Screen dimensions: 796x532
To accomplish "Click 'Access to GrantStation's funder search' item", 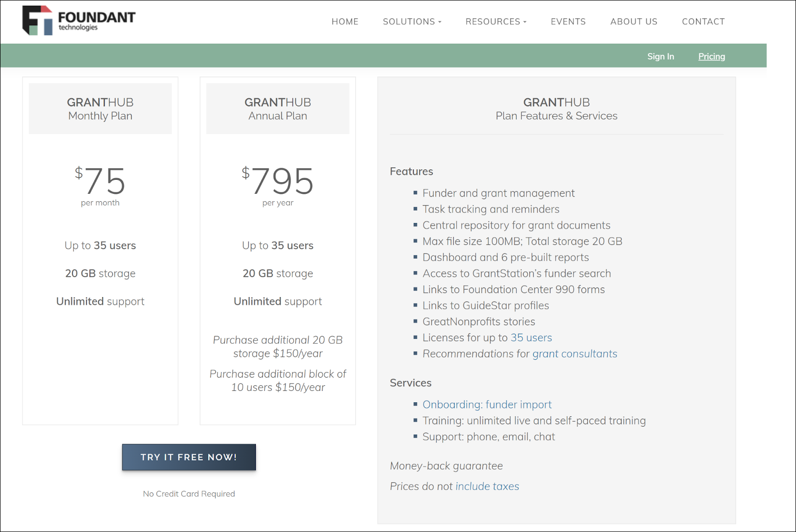I will [x=517, y=274].
